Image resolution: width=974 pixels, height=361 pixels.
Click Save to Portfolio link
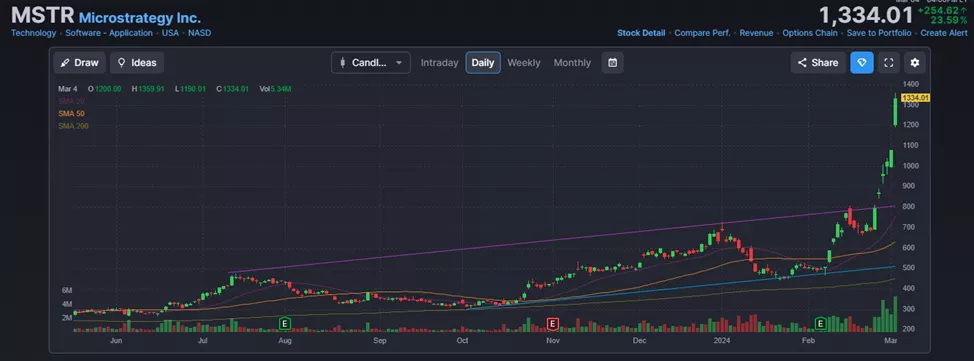[x=879, y=33]
